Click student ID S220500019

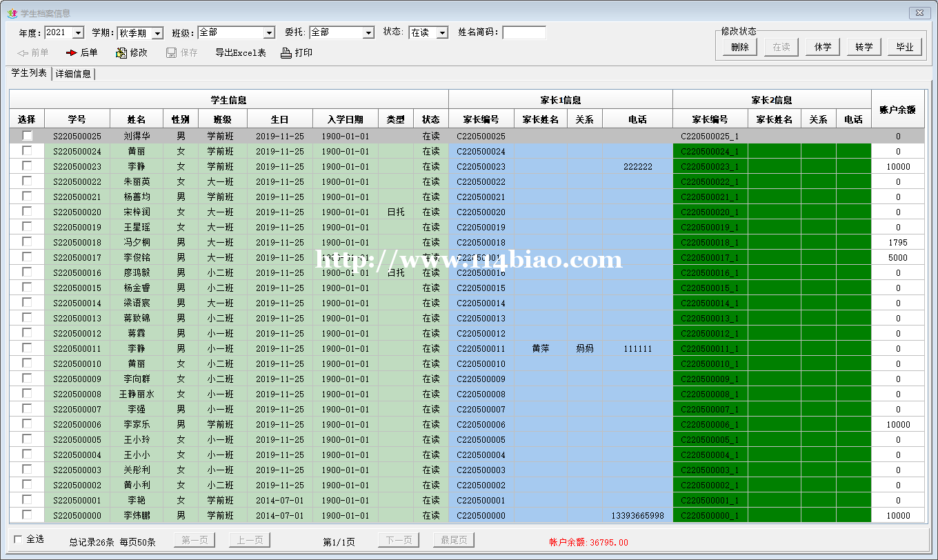(x=77, y=227)
